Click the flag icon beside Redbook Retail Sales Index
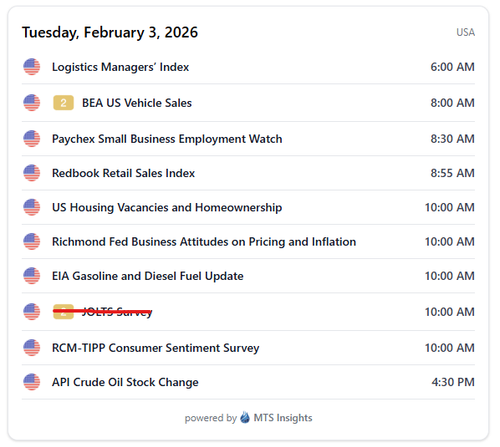Screen dimensions: 500x447 32,173
